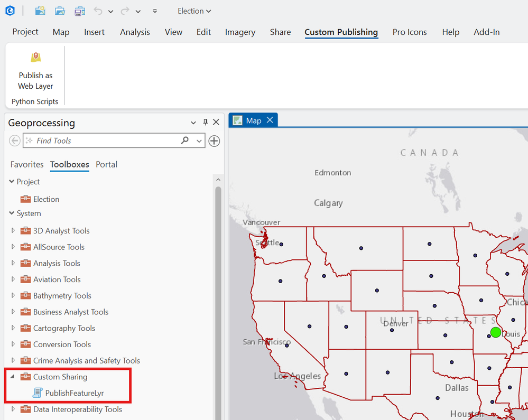The image size is (528, 420).
Task: Go back in the Geoprocessing pane
Action: (x=14, y=141)
